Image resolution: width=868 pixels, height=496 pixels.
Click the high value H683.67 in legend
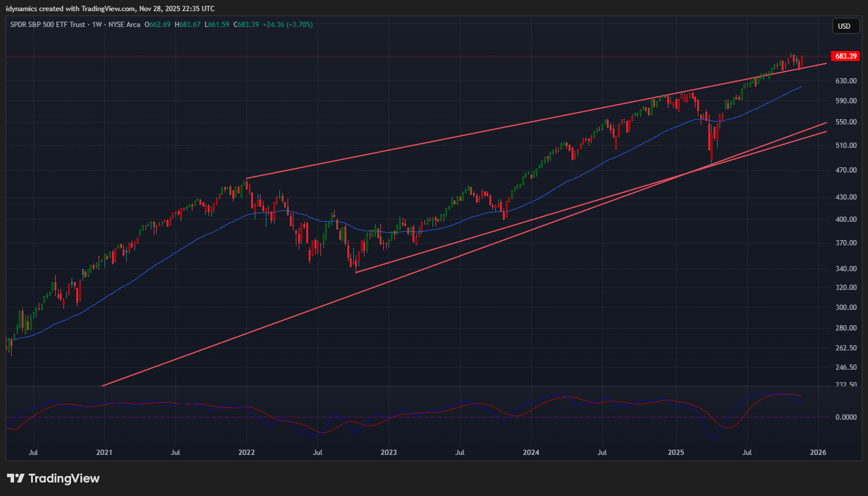point(188,25)
